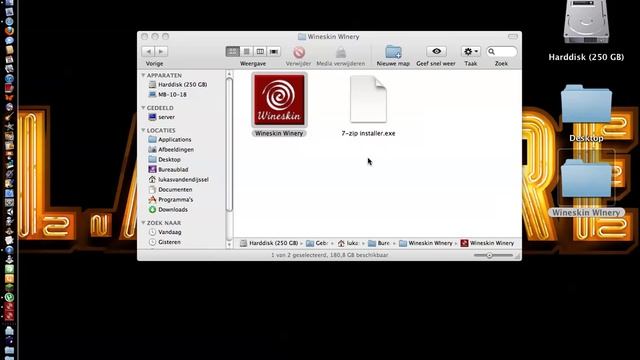The width and height of the screenshot is (640, 360).
Task: Switch to list view mode
Action: pyautogui.click(x=247, y=51)
